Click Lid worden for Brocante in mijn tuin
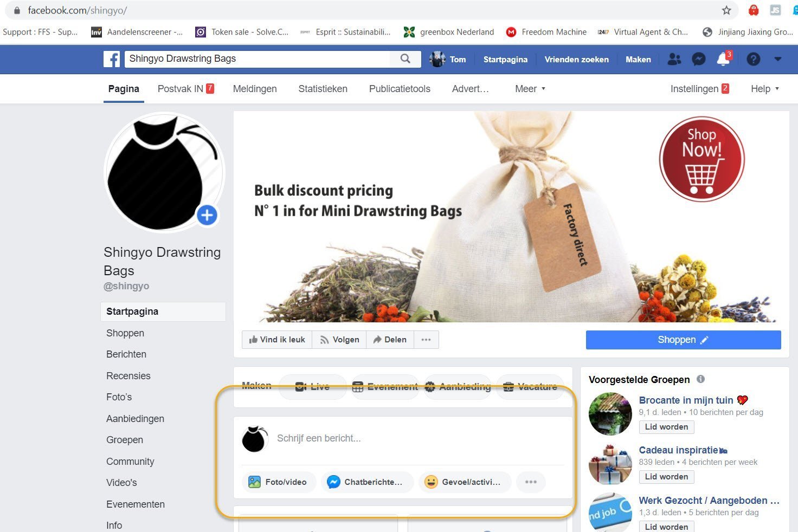798x532 pixels. 666,427
